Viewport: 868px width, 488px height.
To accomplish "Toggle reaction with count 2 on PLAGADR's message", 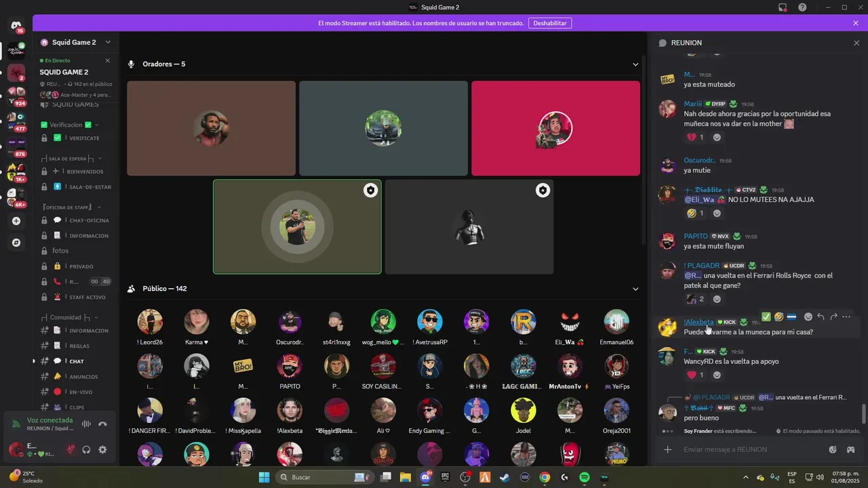I will (x=696, y=299).
